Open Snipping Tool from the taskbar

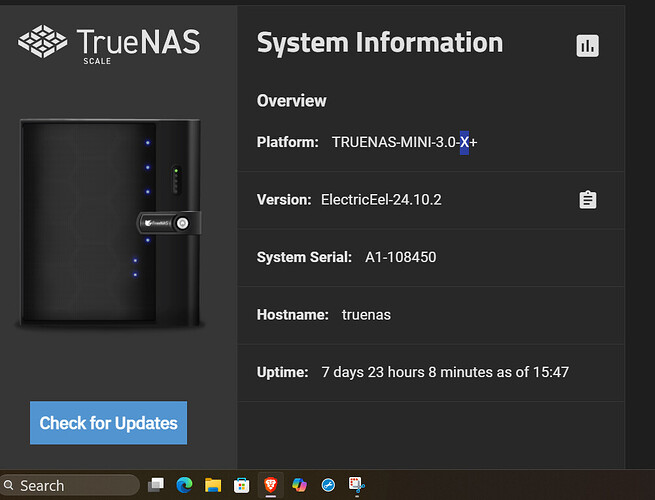pyautogui.click(x=357, y=485)
